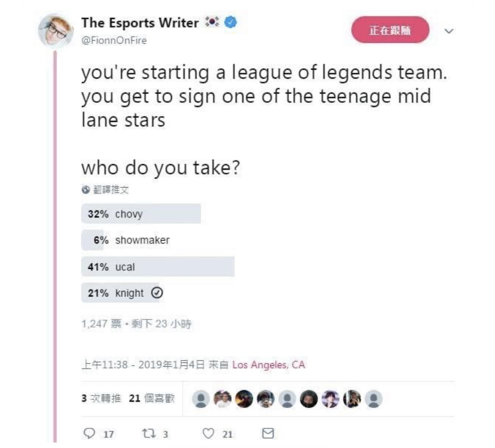This screenshot has height=448, width=495.
Task: Click the first liker's avatar
Action: (x=201, y=399)
